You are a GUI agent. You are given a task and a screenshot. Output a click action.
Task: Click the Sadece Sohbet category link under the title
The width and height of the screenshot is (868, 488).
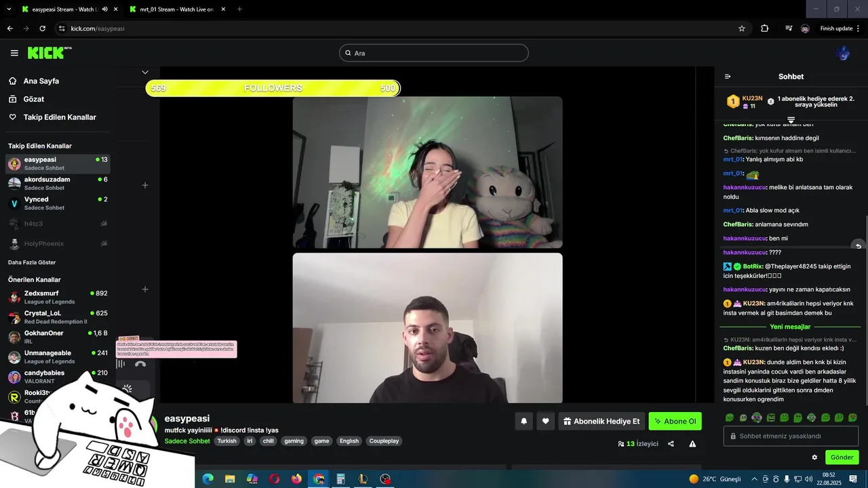187,441
